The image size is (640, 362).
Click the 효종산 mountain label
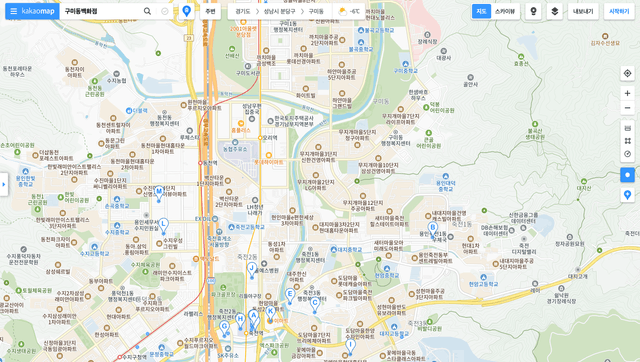[x=521, y=64]
